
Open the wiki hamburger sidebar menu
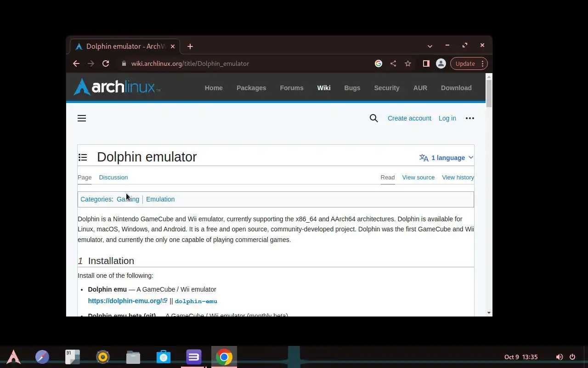[82, 118]
